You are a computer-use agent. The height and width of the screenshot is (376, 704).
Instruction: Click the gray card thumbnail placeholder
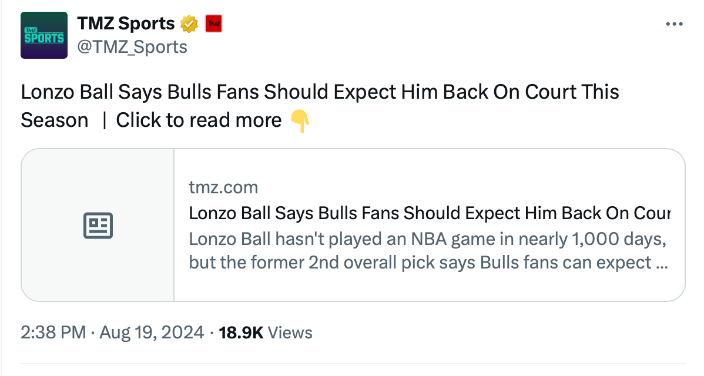pos(98,225)
